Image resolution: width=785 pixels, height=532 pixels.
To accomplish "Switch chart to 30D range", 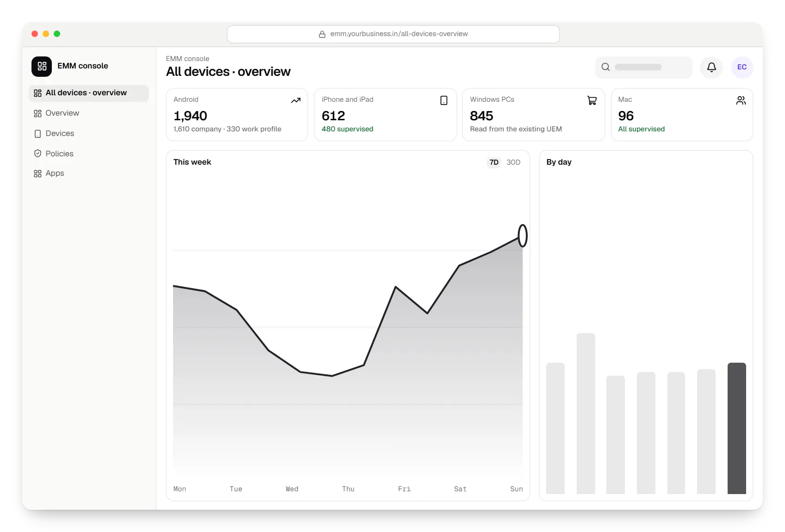I will click(513, 162).
